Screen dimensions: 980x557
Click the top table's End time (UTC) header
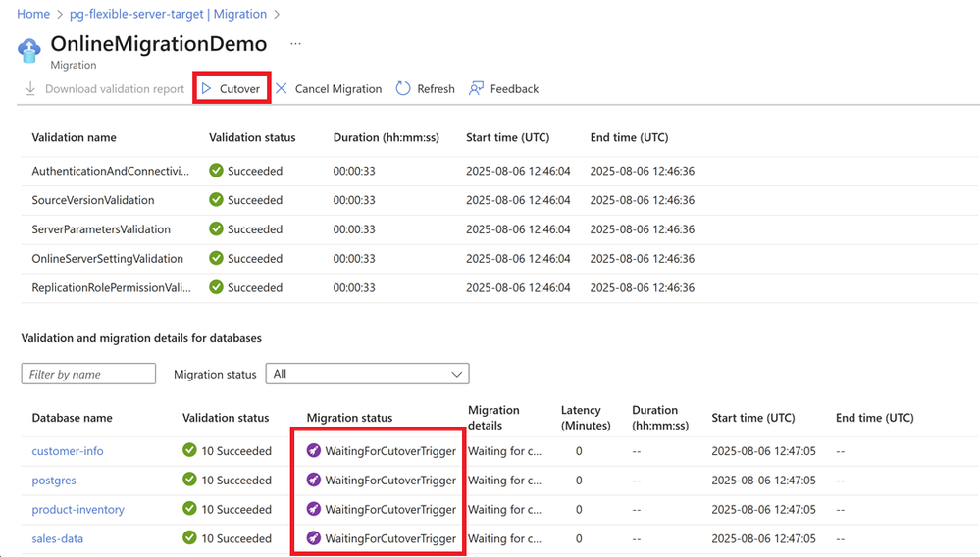(629, 137)
